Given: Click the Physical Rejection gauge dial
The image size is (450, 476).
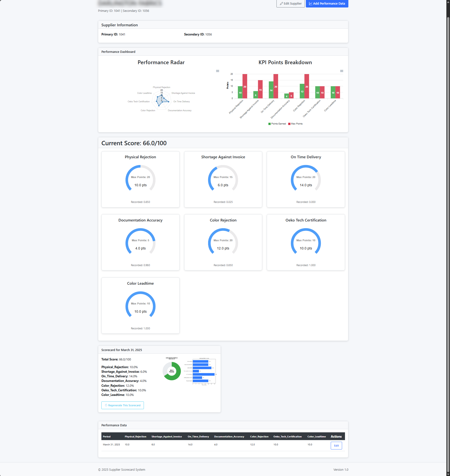Looking at the screenshot, I should pyautogui.click(x=140, y=179).
